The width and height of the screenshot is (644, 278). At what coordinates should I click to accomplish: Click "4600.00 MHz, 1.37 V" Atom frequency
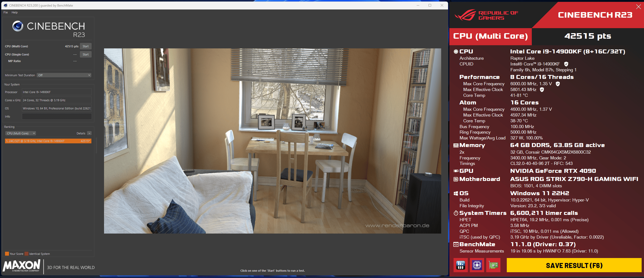pos(531,109)
